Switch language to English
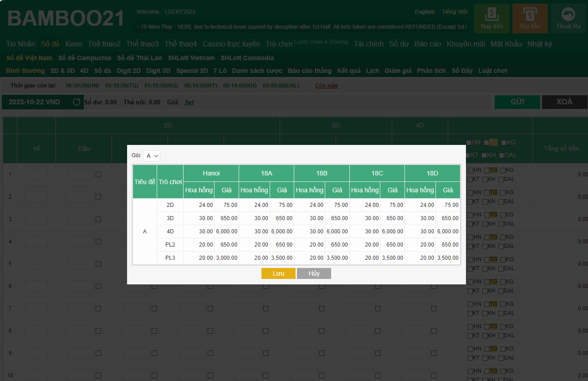Image resolution: width=588 pixels, height=381 pixels. point(424,12)
